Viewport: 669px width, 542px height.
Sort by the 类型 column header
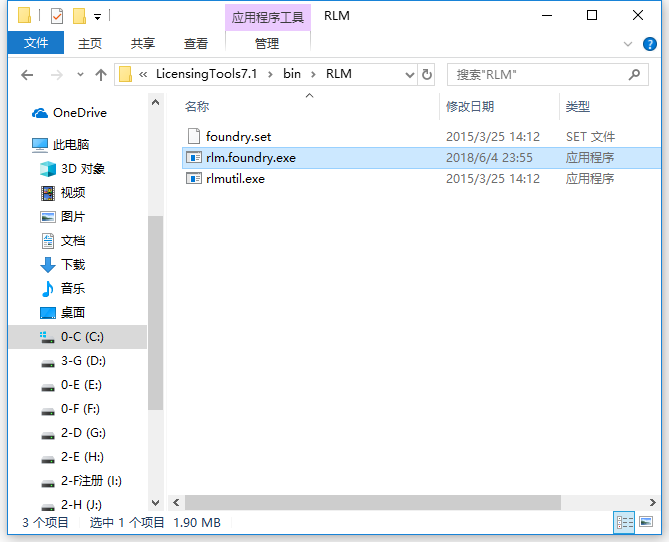pyautogui.click(x=578, y=106)
